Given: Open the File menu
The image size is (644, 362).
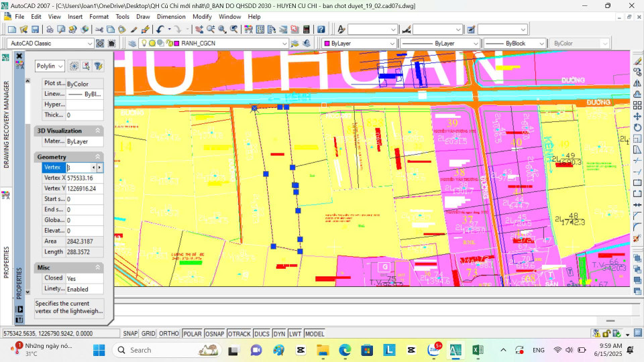Looking at the screenshot, I should pyautogui.click(x=19, y=17).
